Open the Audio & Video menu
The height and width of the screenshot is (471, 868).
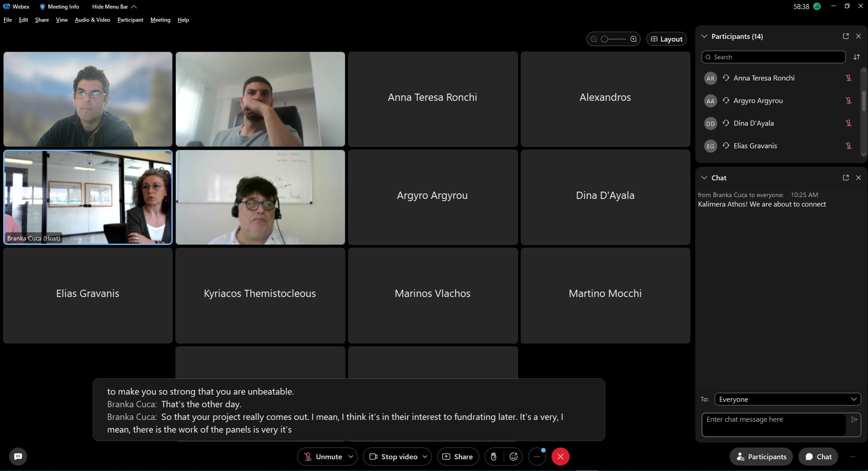[92, 20]
